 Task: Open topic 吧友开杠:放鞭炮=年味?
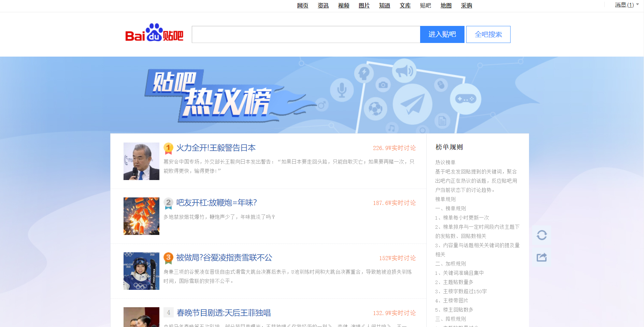click(x=216, y=203)
